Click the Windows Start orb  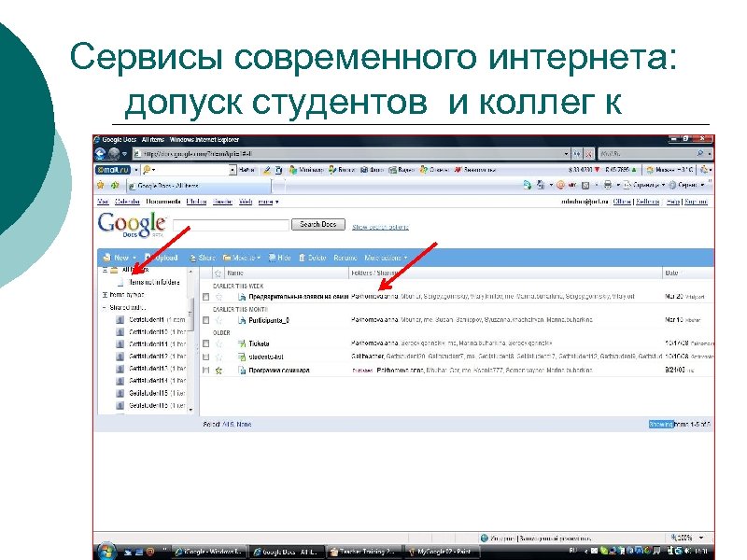106,551
